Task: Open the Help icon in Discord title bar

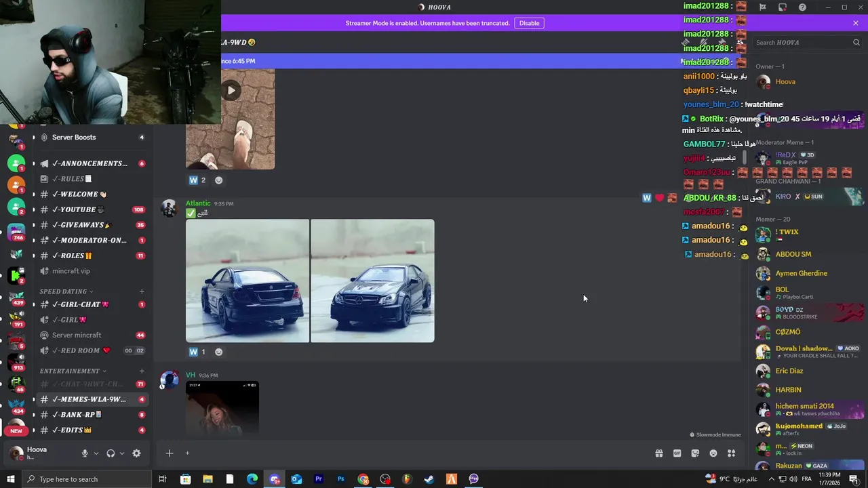Action: point(802,7)
